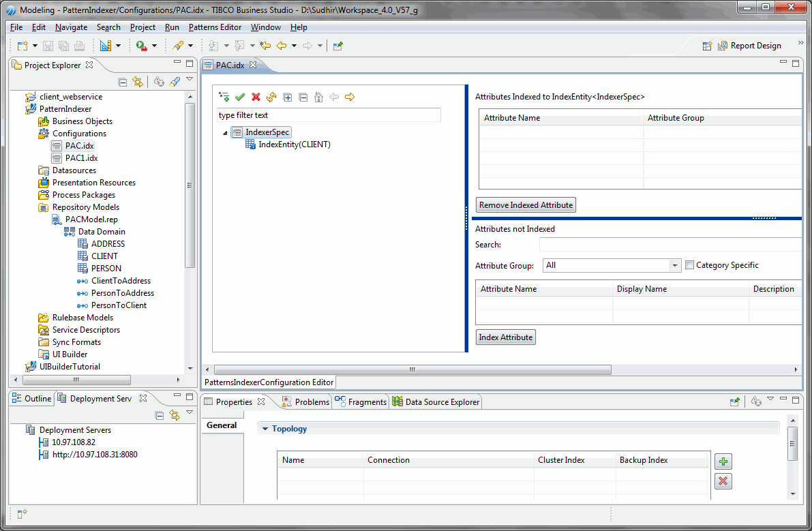This screenshot has height=531, width=812.
Task: Click the editor horizontal scrollbar
Action: (x=412, y=369)
